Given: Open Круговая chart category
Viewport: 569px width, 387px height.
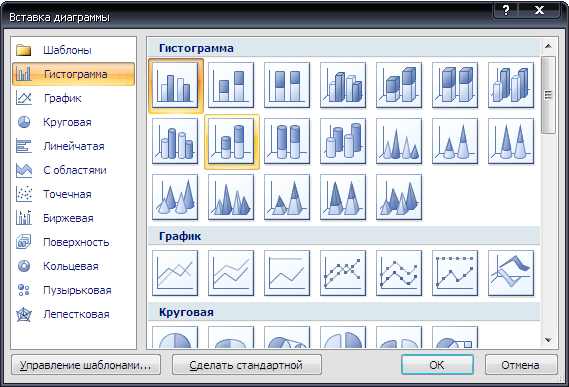Looking at the screenshot, I should [x=74, y=122].
